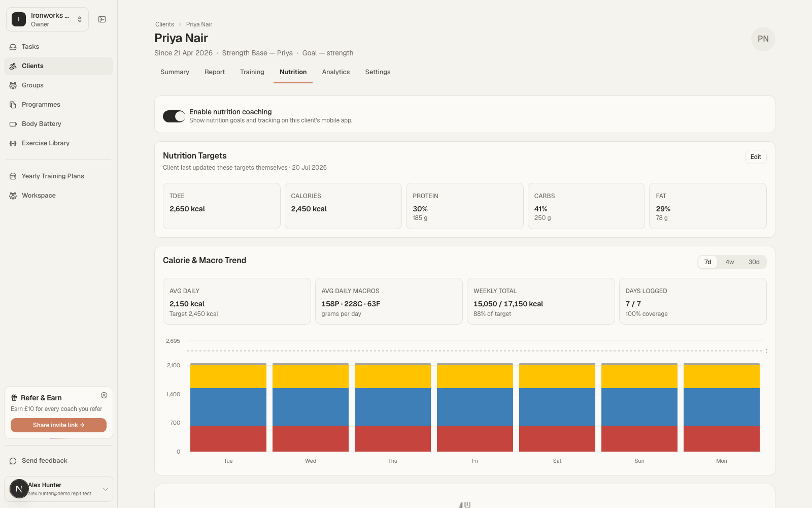Switch to the Summary tab
Viewport: 812px width, 508px height.
click(175, 72)
